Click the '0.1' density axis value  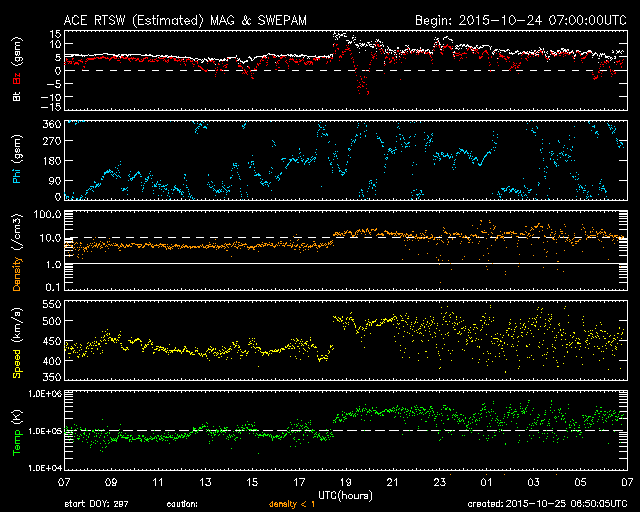[53, 287]
